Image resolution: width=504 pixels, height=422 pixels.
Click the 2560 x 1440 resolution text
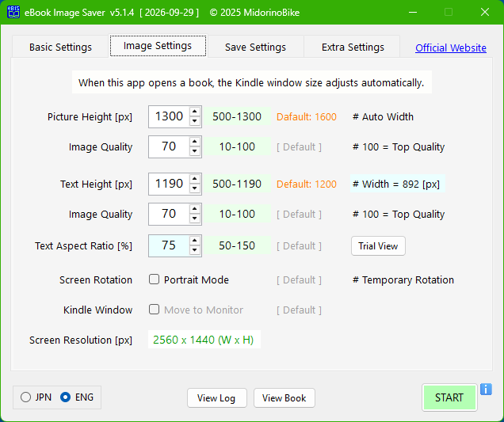[x=204, y=340]
